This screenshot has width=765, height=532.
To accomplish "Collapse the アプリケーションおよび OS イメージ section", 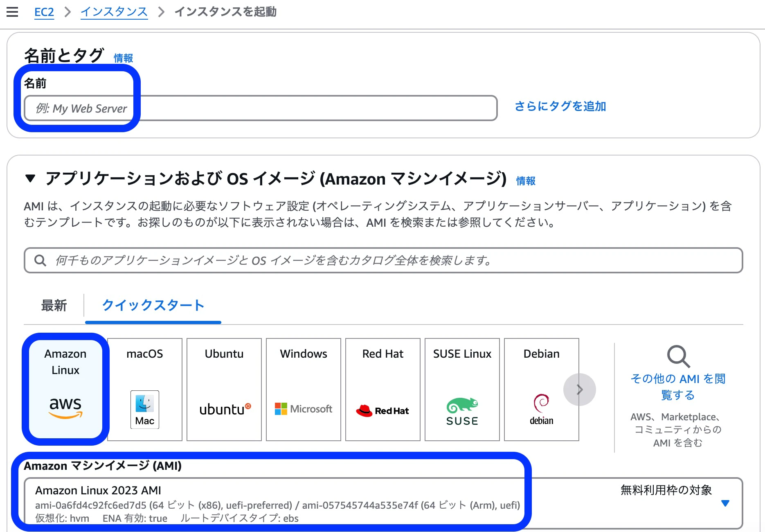I will tap(30, 178).
